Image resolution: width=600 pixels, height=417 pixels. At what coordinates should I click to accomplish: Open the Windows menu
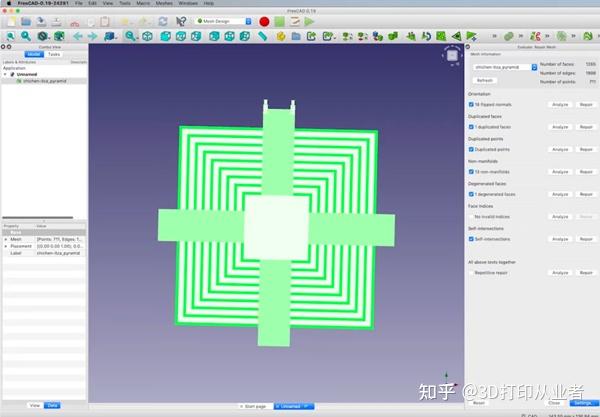(x=188, y=3)
